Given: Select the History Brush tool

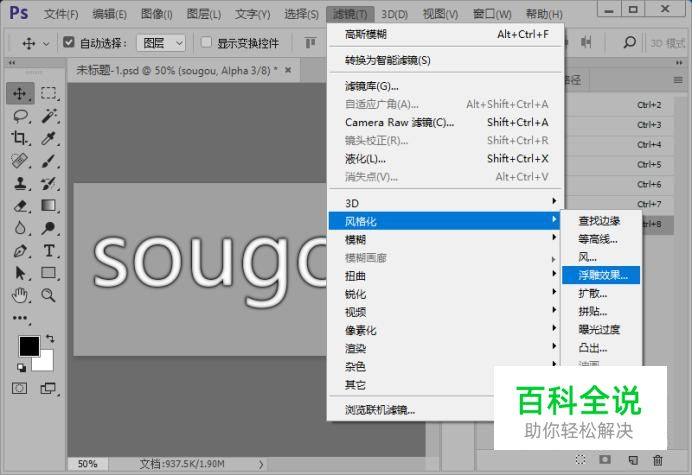Looking at the screenshot, I should (49, 183).
